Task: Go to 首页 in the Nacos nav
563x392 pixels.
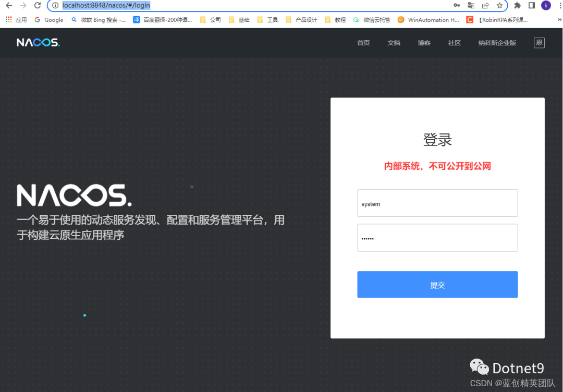Action: 363,43
